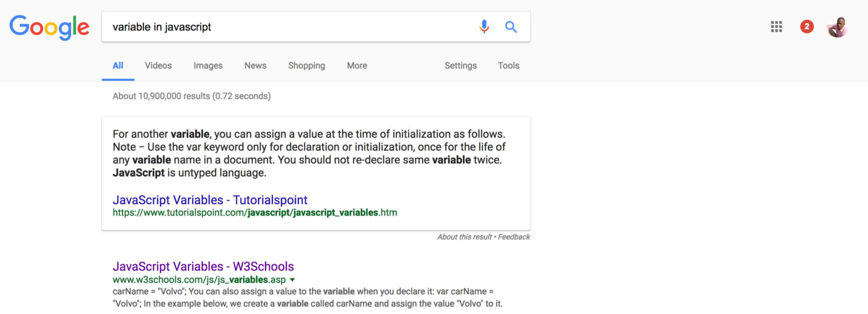
Task: Open the search Settings menu
Action: click(x=461, y=66)
